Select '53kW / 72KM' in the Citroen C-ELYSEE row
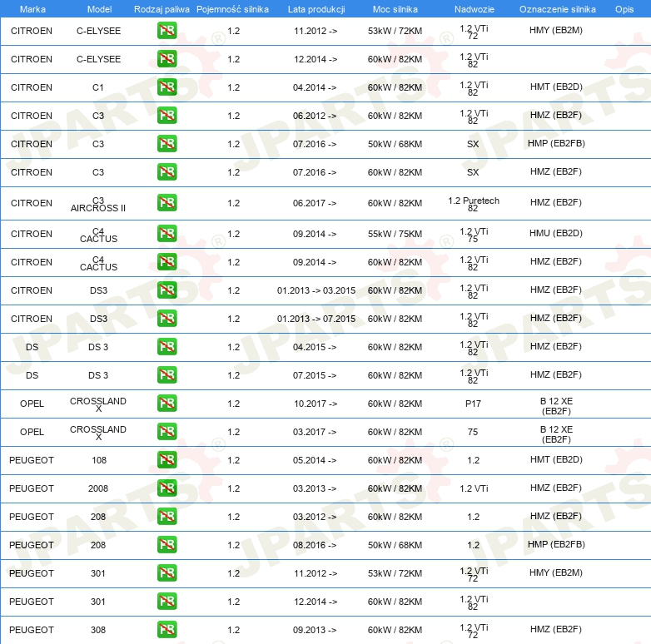 [395, 31]
